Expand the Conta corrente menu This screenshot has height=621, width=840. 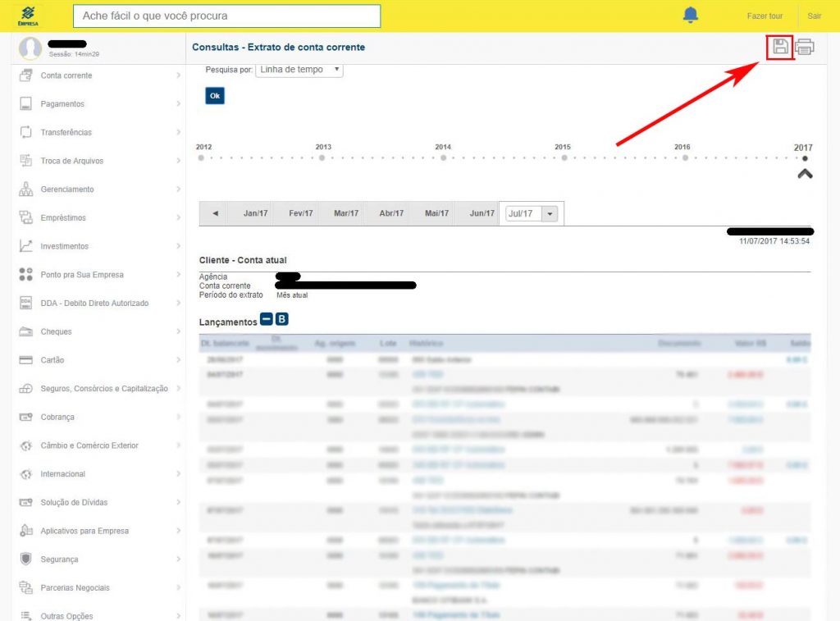[x=98, y=75]
